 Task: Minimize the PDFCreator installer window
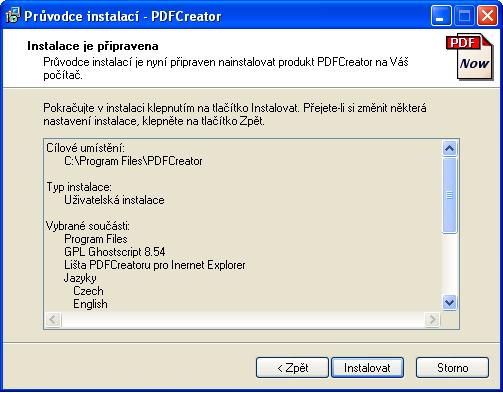coord(441,16)
